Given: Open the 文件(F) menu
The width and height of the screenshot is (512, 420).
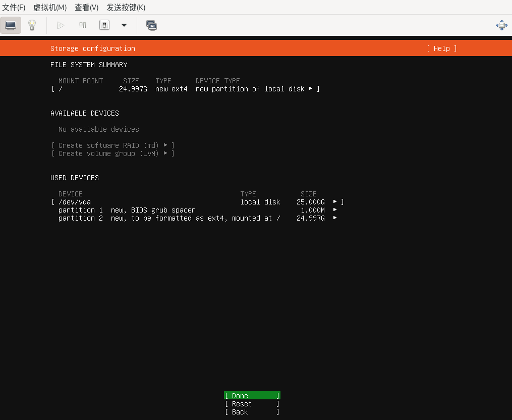Looking at the screenshot, I should pyautogui.click(x=14, y=8).
